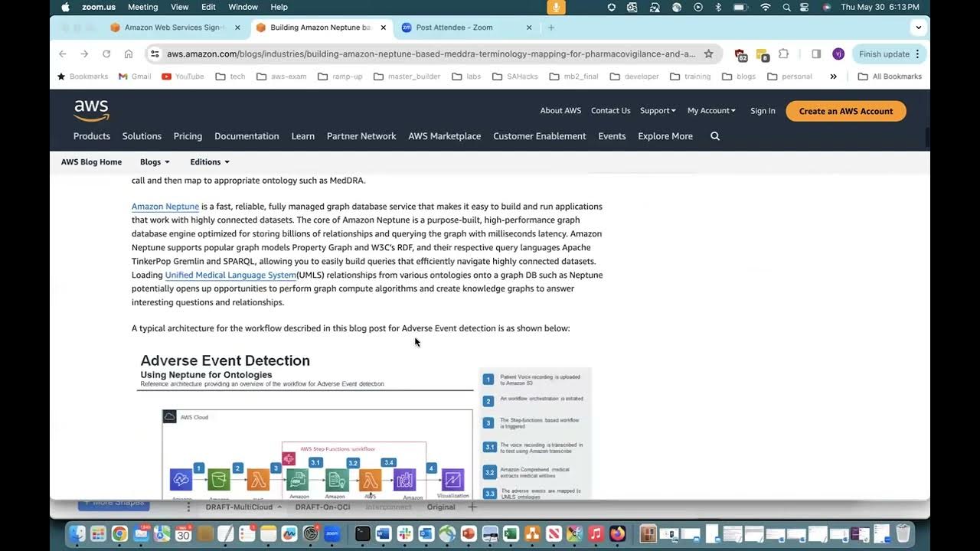Click the red shield extension icon
The height and width of the screenshot is (551, 980).
(x=740, y=54)
